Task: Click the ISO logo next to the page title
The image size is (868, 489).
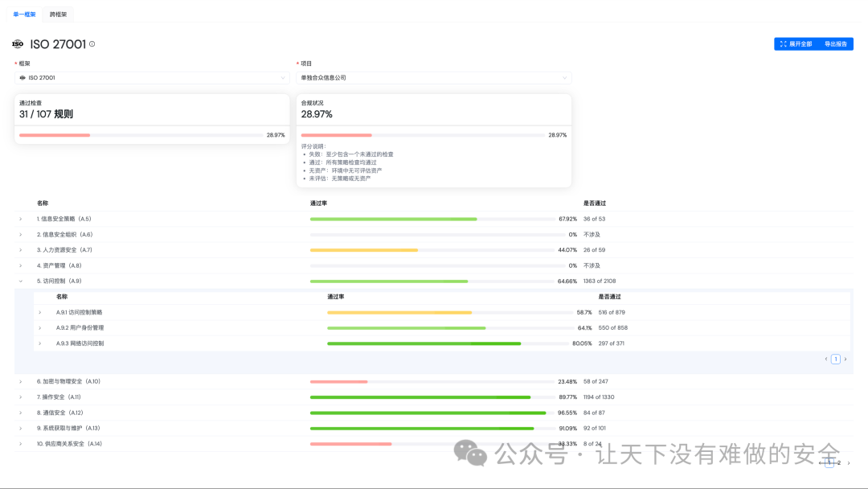Action: pyautogui.click(x=18, y=44)
